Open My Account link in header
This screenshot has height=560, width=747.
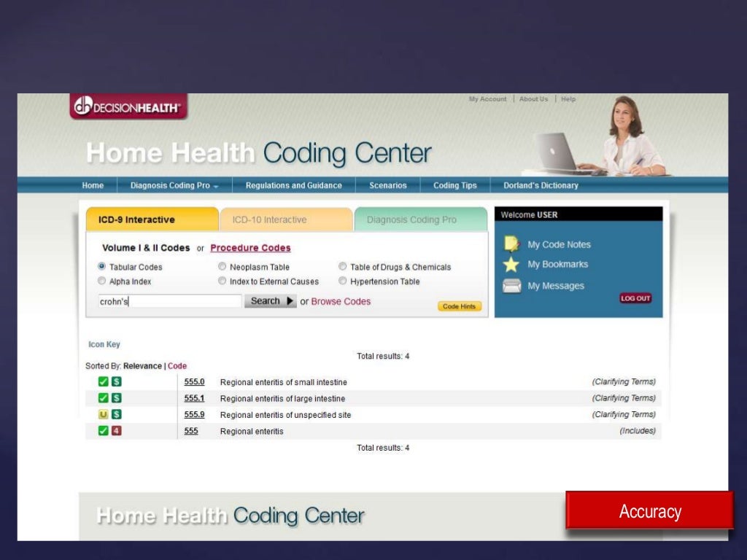pyautogui.click(x=487, y=99)
